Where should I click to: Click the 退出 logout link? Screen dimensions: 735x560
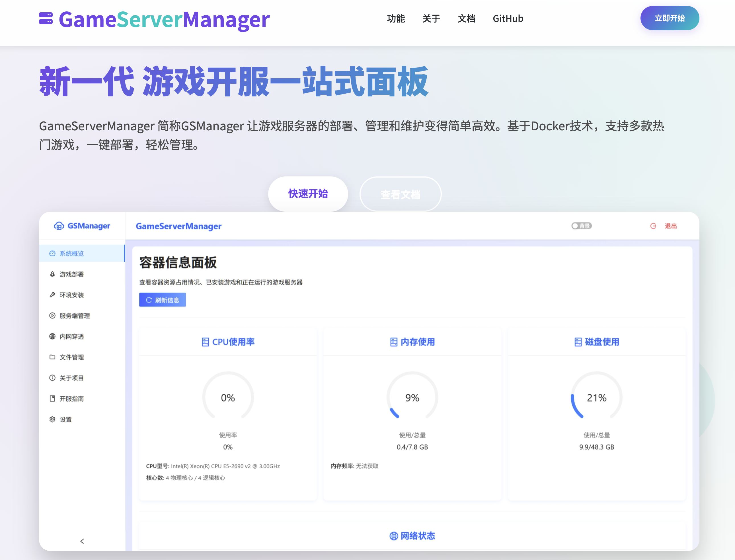(x=671, y=226)
